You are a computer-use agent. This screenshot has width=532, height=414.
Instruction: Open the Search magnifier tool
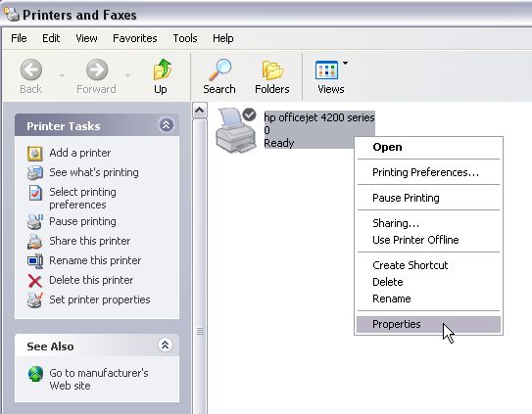tap(219, 69)
